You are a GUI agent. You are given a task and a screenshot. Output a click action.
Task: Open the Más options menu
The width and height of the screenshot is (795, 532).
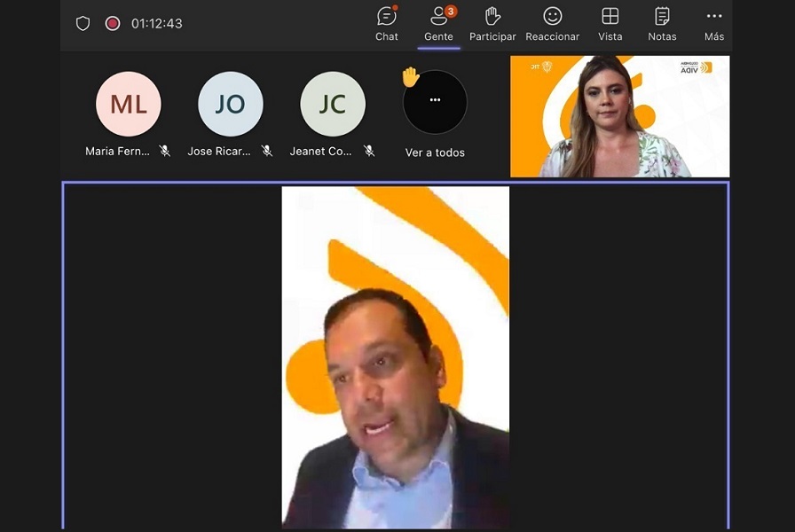[714, 24]
